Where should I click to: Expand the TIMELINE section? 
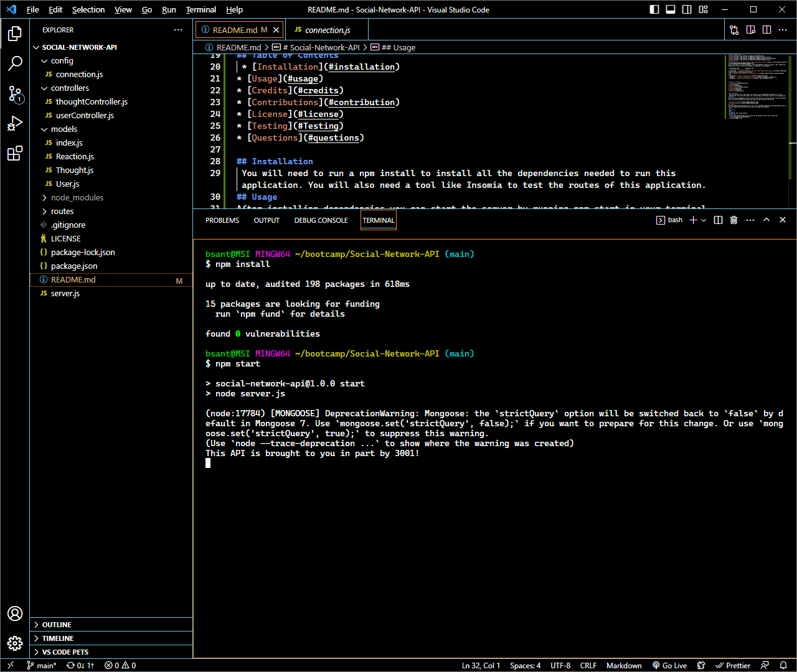pyautogui.click(x=111, y=638)
